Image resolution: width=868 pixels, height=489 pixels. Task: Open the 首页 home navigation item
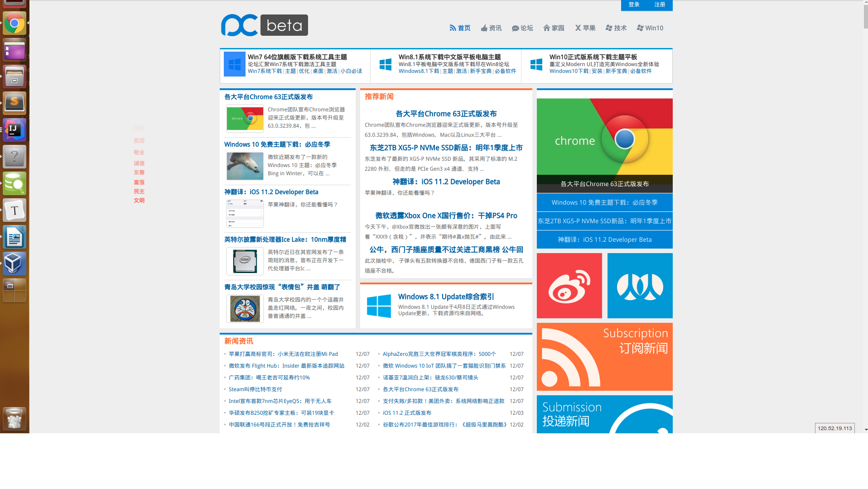pyautogui.click(x=460, y=28)
